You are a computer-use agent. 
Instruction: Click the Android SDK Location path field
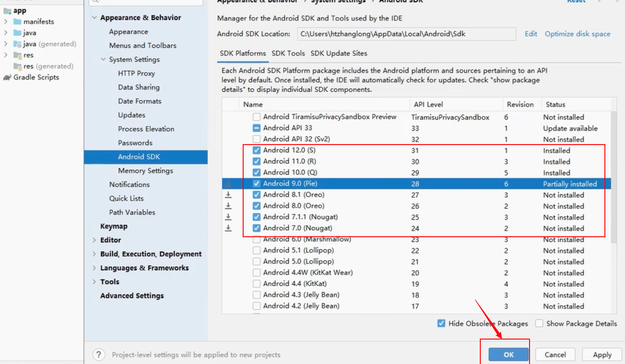point(407,34)
